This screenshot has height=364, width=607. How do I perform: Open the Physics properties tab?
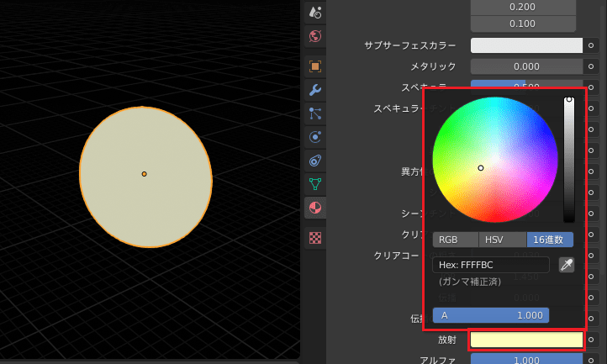(315, 137)
